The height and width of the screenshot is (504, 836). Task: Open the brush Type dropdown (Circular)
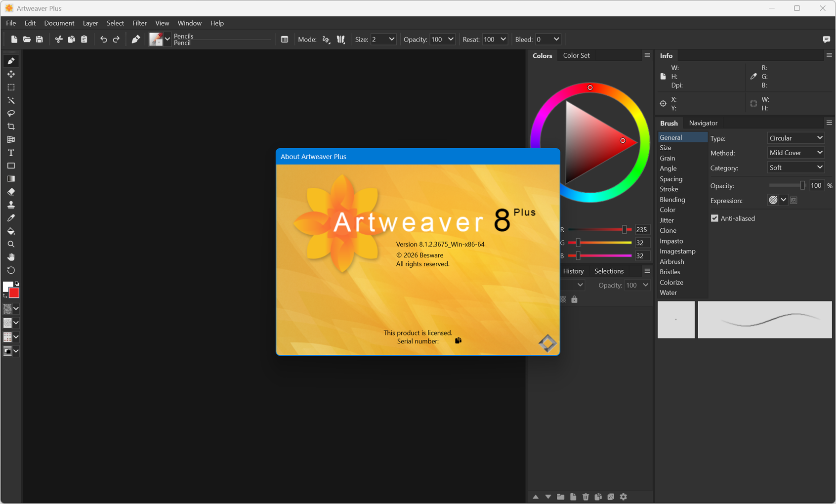tap(795, 138)
